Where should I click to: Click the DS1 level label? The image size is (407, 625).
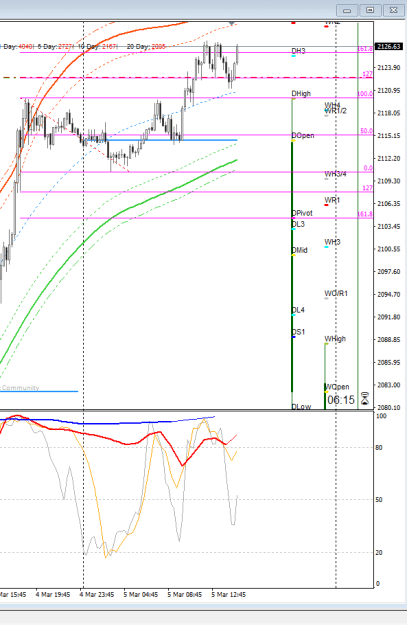[x=298, y=332]
